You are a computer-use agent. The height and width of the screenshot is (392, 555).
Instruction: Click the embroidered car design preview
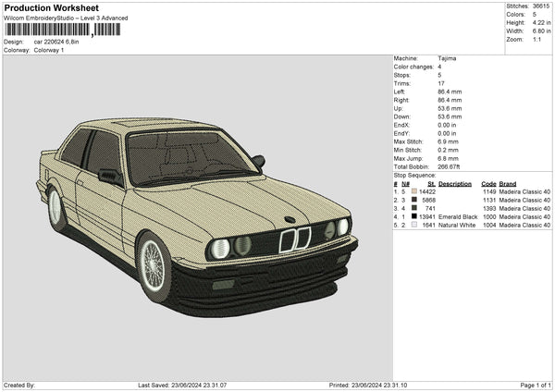pos(198,217)
